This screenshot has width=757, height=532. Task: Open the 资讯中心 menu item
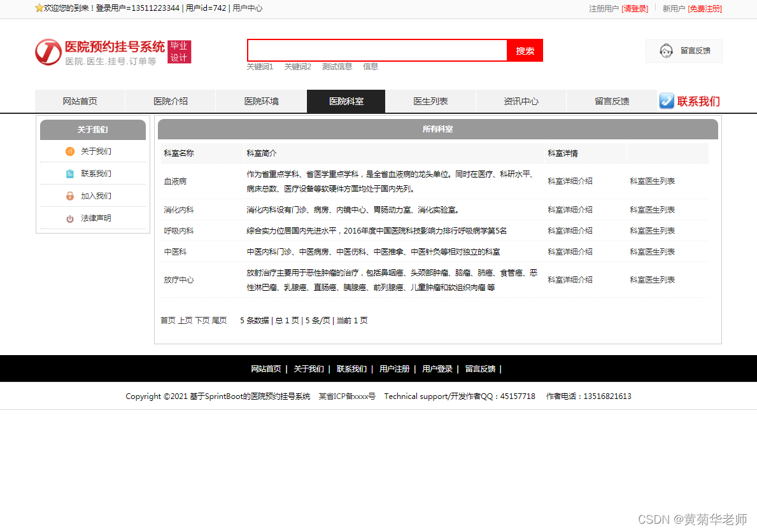point(521,101)
